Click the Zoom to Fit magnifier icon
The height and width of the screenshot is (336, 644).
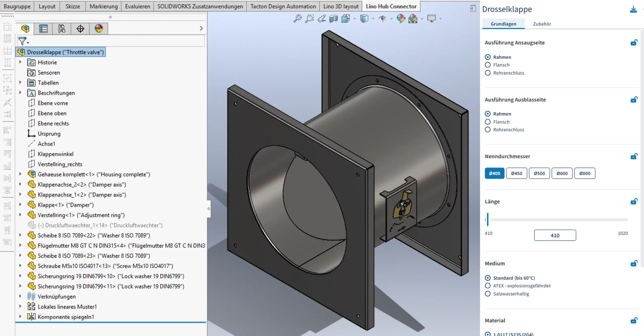pyautogui.click(x=297, y=19)
